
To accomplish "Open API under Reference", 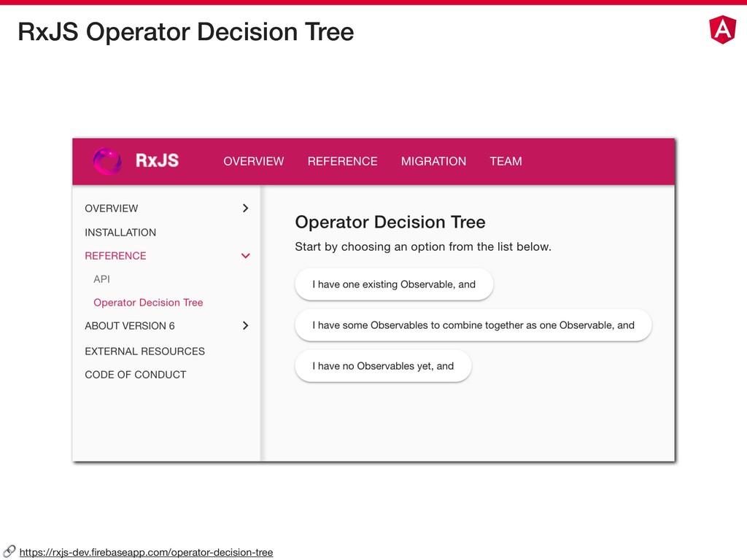I will [x=101, y=279].
